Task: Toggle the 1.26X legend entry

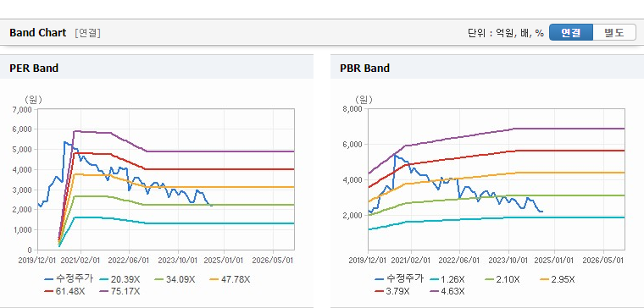Action: click(x=447, y=279)
